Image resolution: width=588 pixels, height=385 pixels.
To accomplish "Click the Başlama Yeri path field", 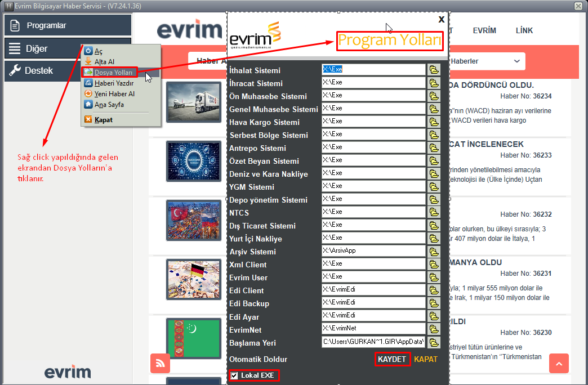I will [373, 342].
